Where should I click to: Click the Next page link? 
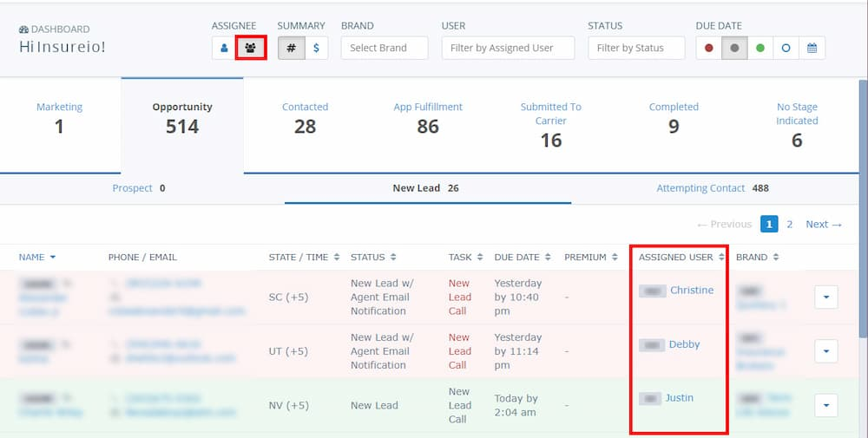point(824,224)
